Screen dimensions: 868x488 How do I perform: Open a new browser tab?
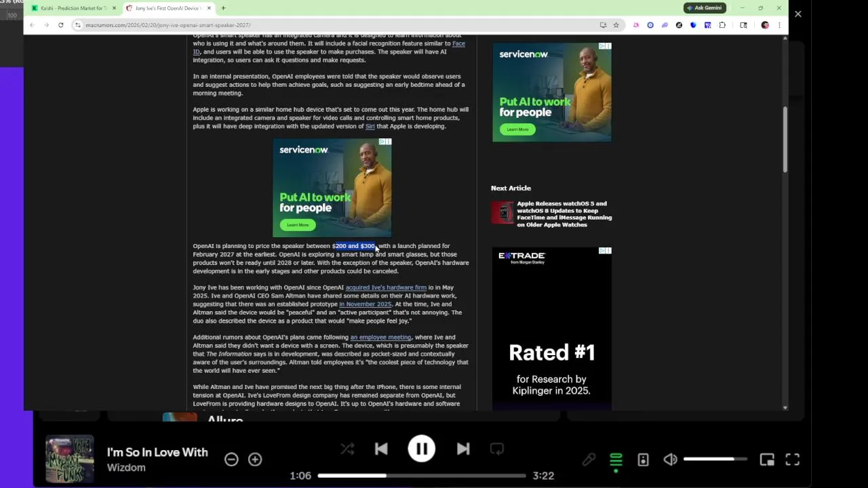223,8
